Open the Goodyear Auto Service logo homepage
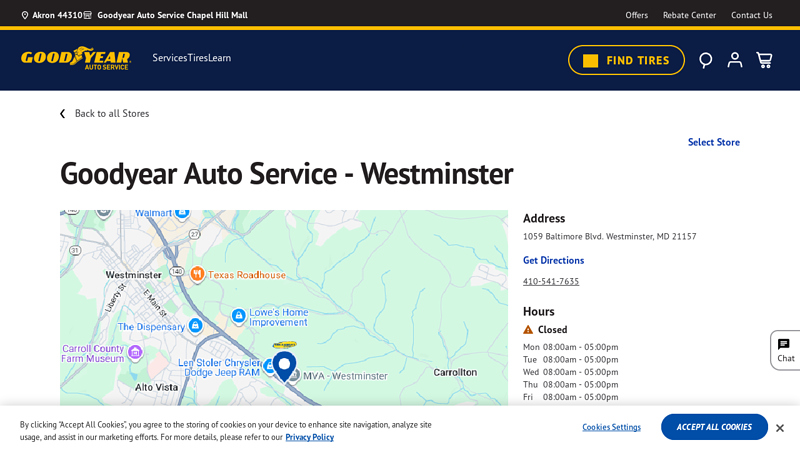The image size is (800, 450). pyautogui.click(x=76, y=58)
